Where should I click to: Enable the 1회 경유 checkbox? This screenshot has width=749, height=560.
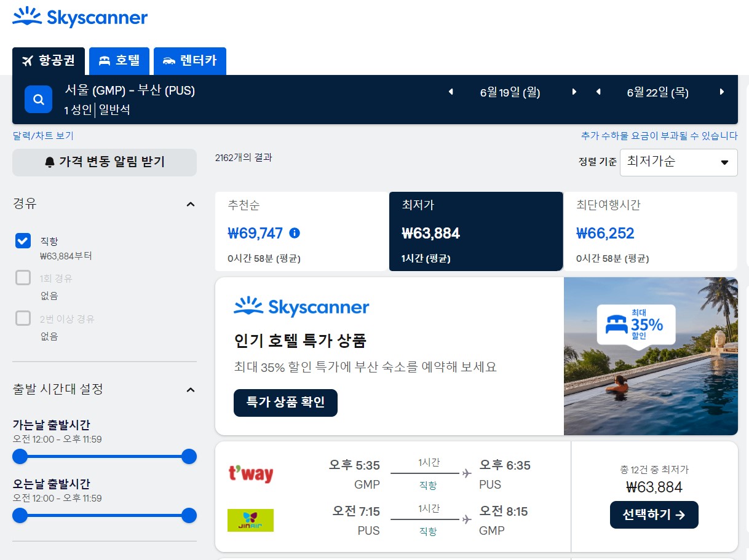pyautogui.click(x=23, y=277)
